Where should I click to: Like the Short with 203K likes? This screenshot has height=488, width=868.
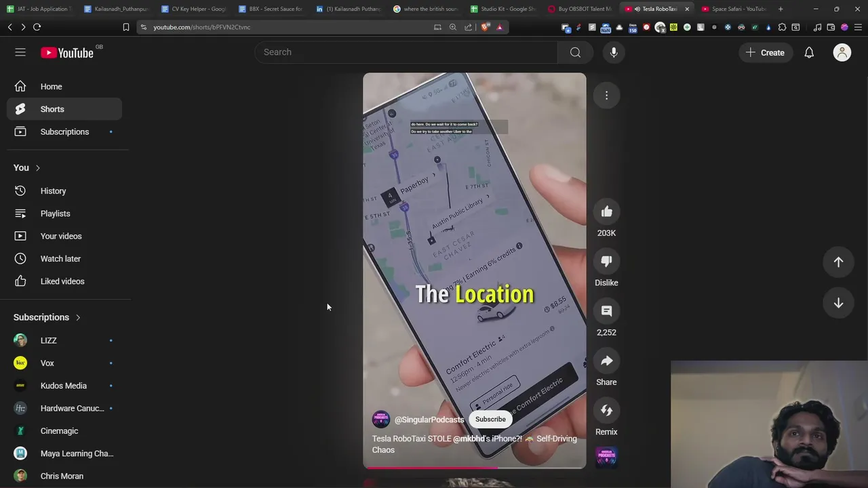pos(606,212)
